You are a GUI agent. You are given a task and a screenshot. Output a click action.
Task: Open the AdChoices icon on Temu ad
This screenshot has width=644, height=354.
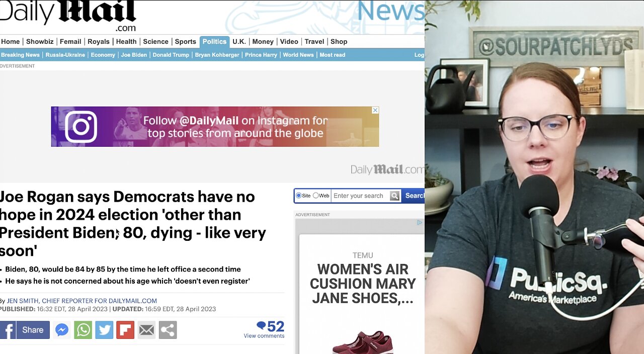click(420, 222)
